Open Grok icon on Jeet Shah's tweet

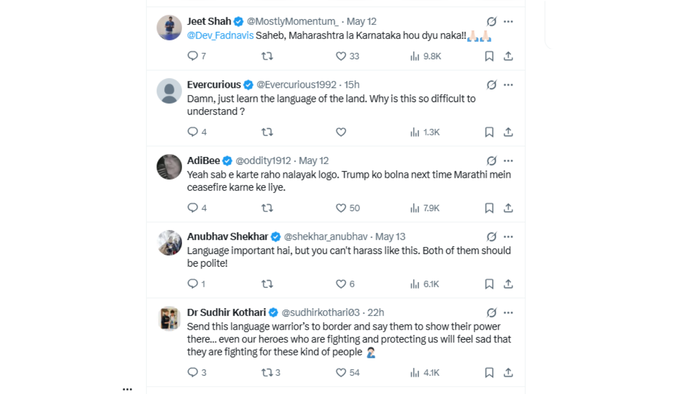492,21
